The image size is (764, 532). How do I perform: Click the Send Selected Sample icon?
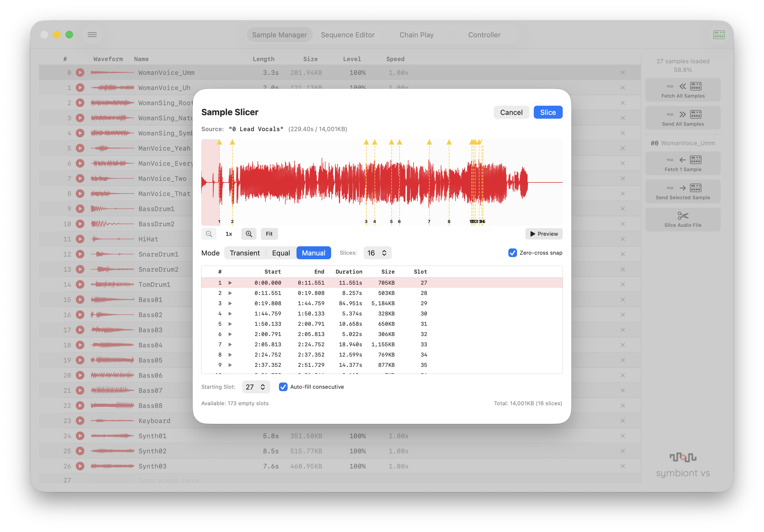[x=683, y=188]
